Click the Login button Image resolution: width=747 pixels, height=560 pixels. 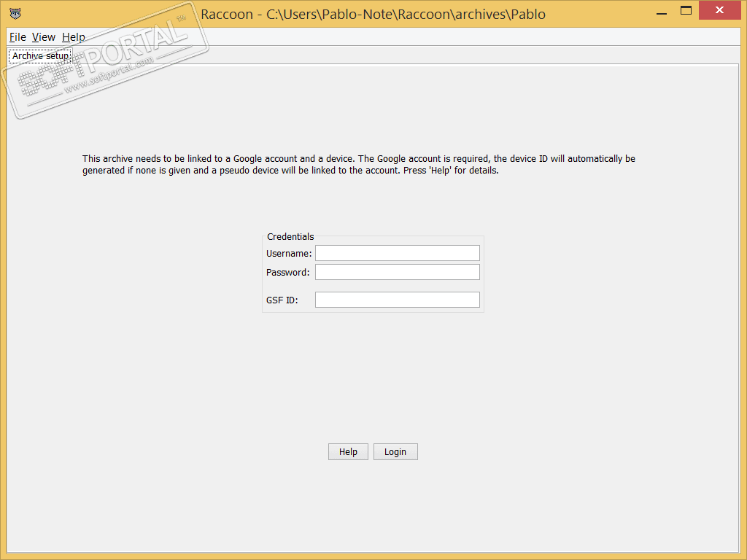pos(395,452)
